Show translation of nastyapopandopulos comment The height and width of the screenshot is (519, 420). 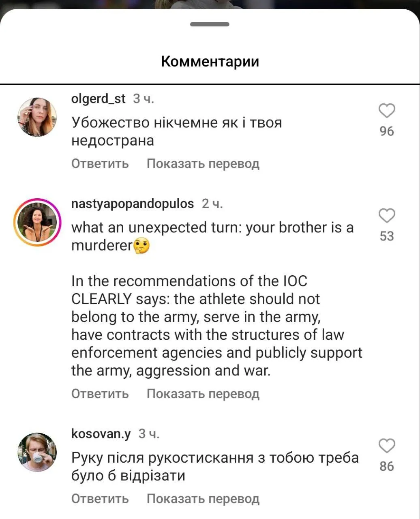coord(203,394)
